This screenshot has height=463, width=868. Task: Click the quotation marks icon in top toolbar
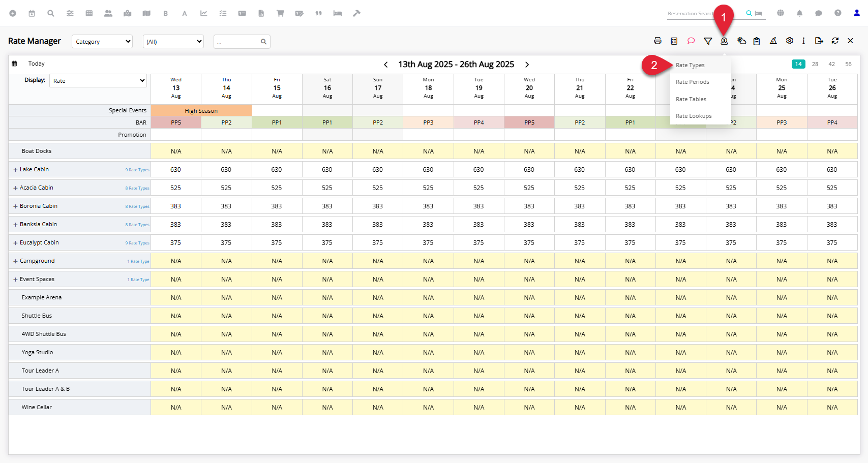(318, 13)
